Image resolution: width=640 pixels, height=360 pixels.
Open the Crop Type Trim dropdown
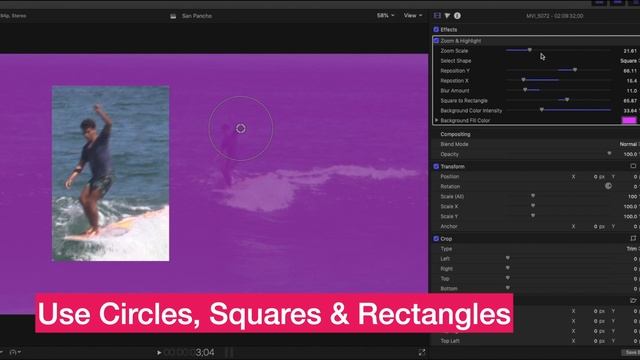pyautogui.click(x=633, y=249)
